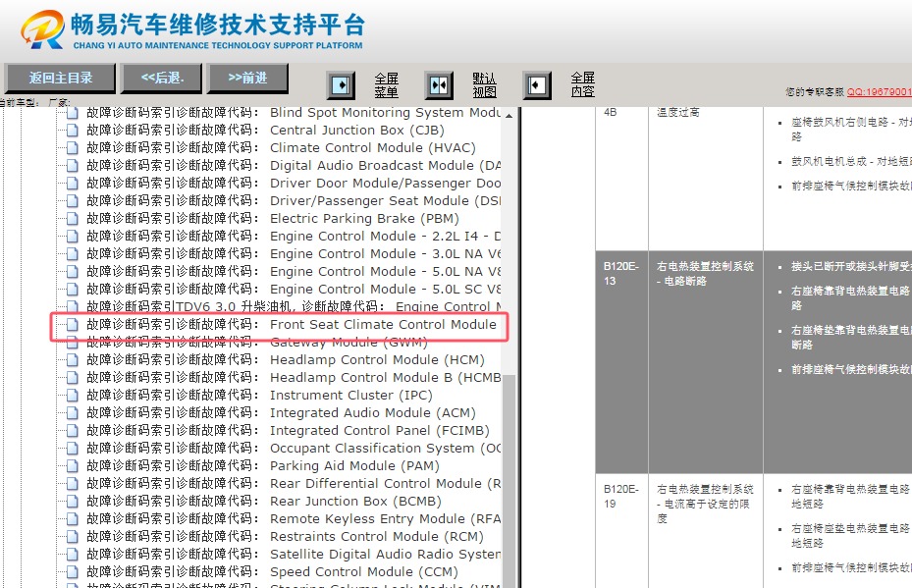Click the 默认视图 layout icon
This screenshot has height=588, width=912.
[439, 85]
